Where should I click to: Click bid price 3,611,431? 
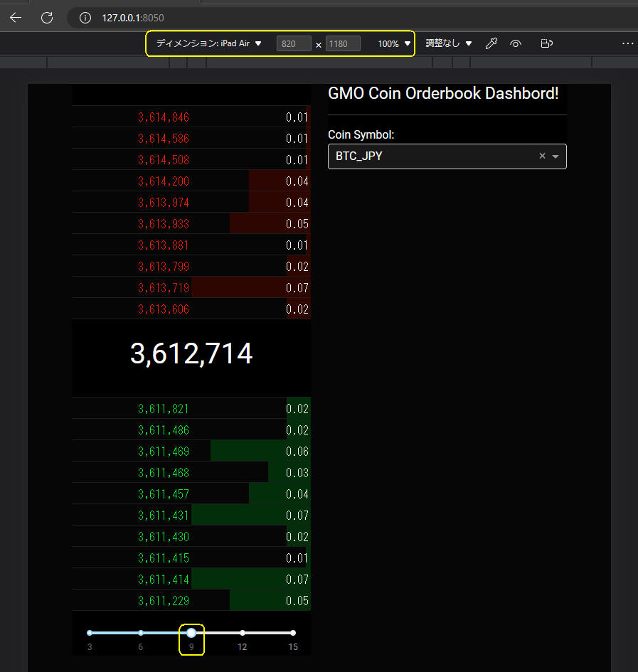tap(164, 515)
